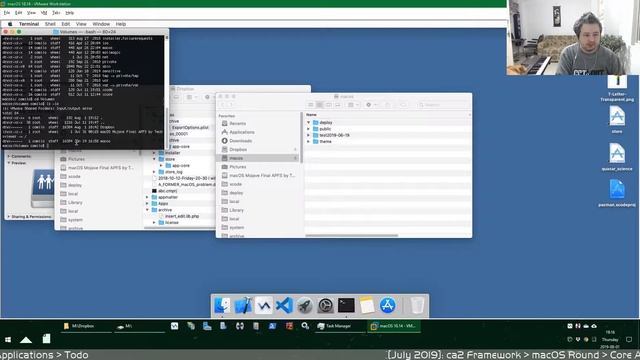Screen dimensions: 640x360
Task: Expand the installer folder in Dropbox window
Action: [x=155, y=153]
